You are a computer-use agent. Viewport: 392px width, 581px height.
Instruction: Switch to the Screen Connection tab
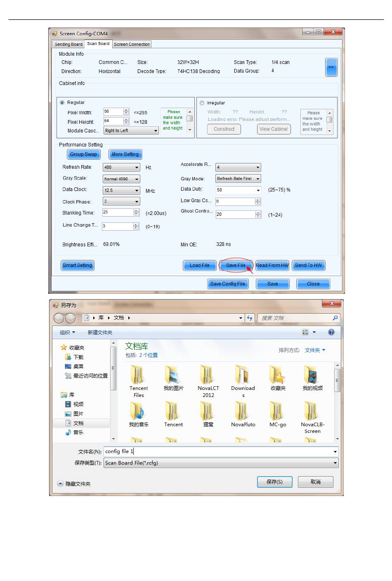[x=132, y=44]
